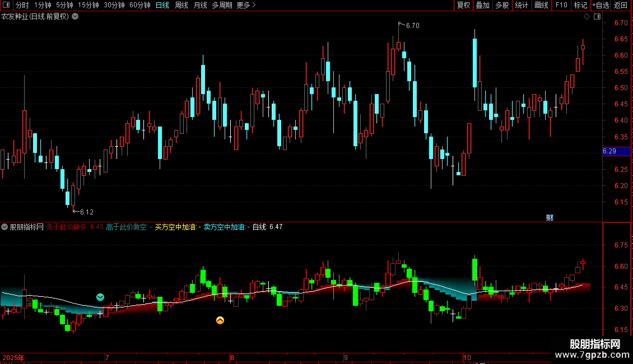Image resolution: width=633 pixels, height=364 pixels.
Task: Click the green down-chevron signal icon
Action: [x=100, y=297]
